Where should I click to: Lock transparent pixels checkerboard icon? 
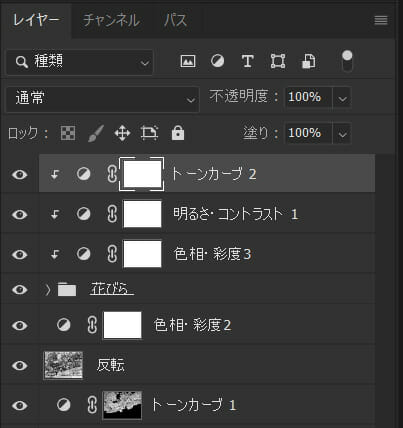(x=68, y=133)
